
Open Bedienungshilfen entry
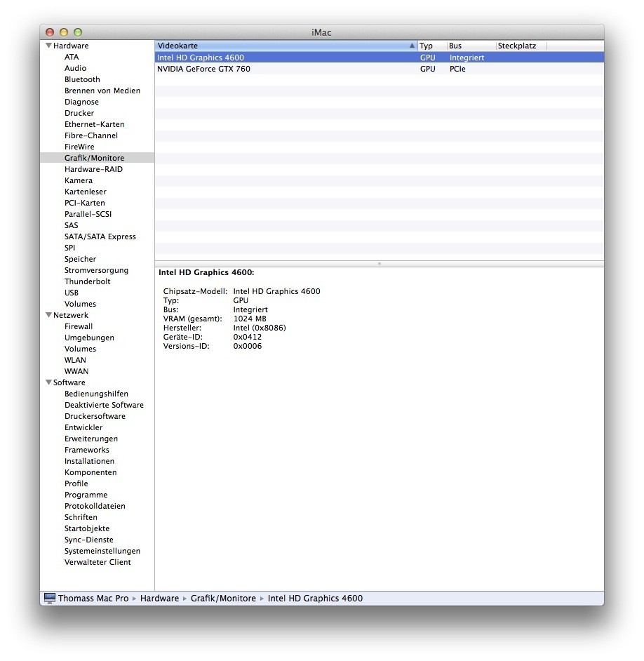[x=96, y=394]
